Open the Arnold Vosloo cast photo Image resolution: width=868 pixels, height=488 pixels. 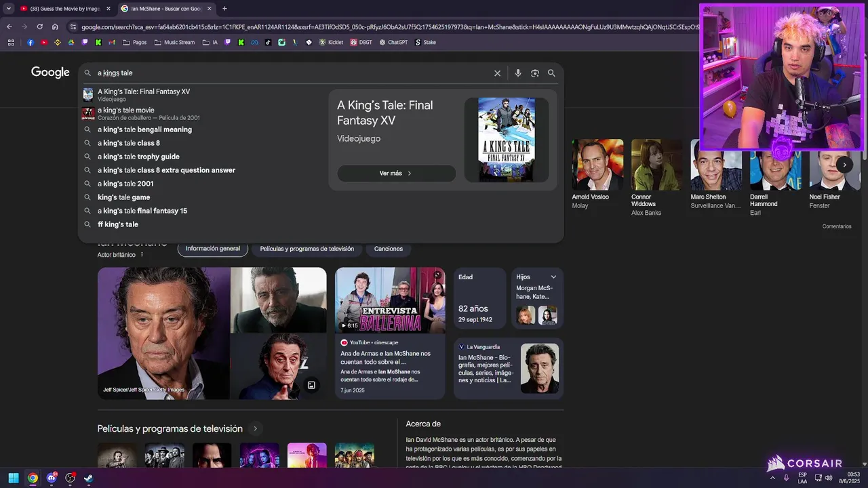[597, 165]
